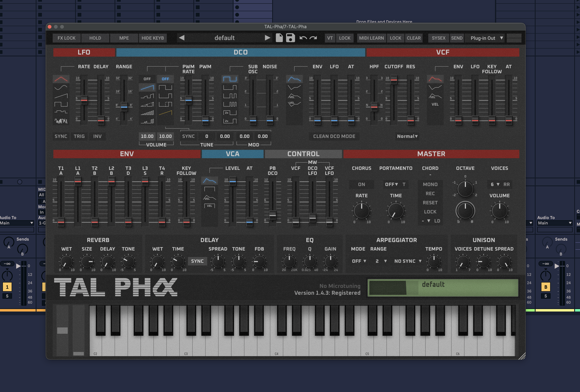Toggle the FX LOCK button
580x392 pixels.
pos(66,38)
